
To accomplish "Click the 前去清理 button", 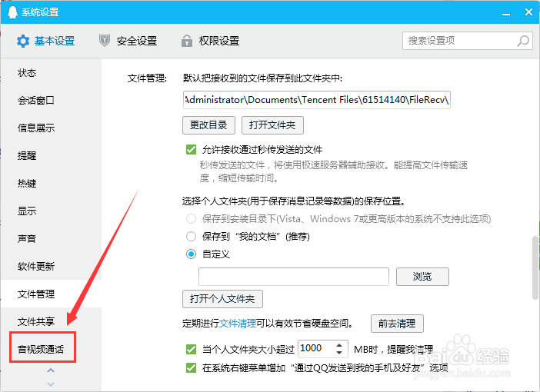I will click(x=397, y=324).
